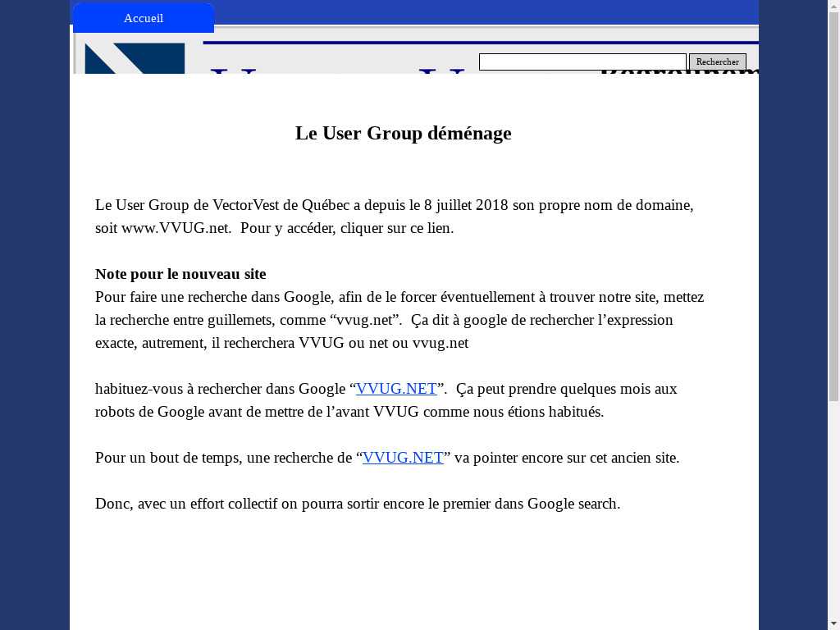Click the blue site logo image
The width and height of the screenshot is (840, 630).
[135, 58]
